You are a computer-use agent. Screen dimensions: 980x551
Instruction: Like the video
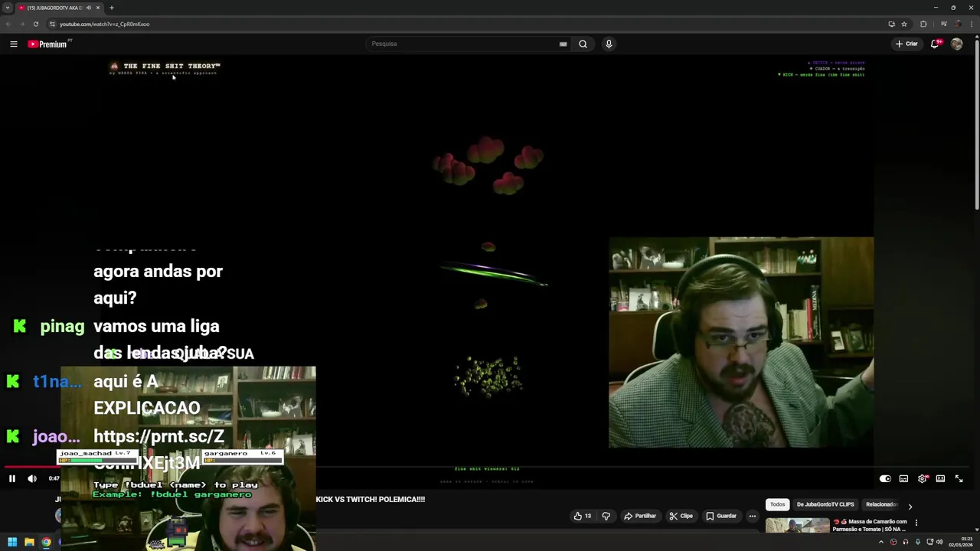click(x=583, y=516)
